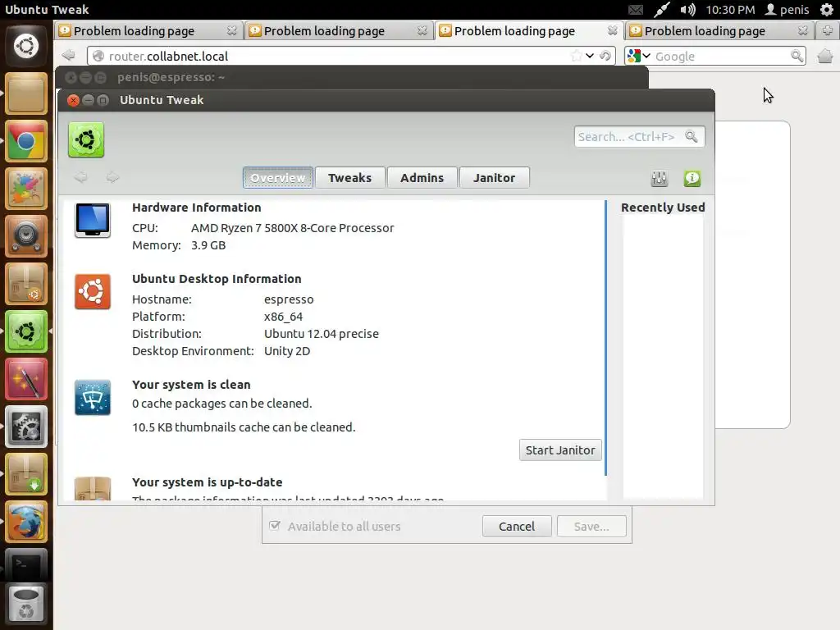The width and height of the screenshot is (840, 630).
Task: Launch Google Chrome from the dock
Action: [x=25, y=141]
